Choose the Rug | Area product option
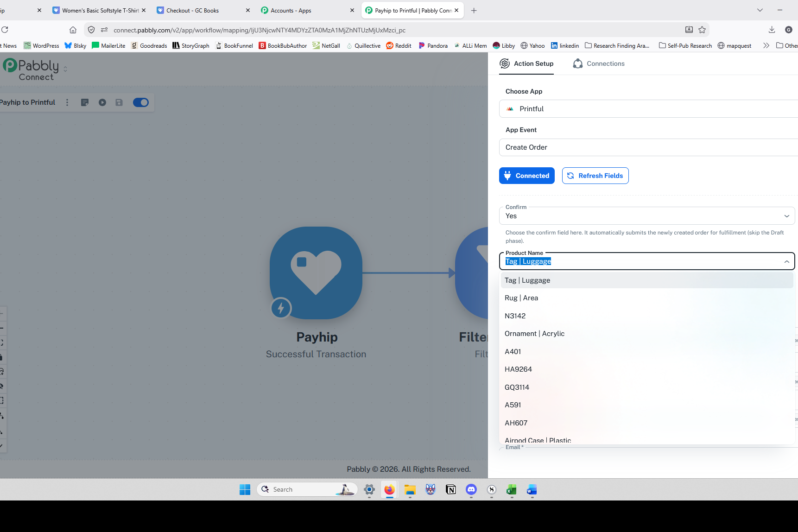 click(x=647, y=298)
